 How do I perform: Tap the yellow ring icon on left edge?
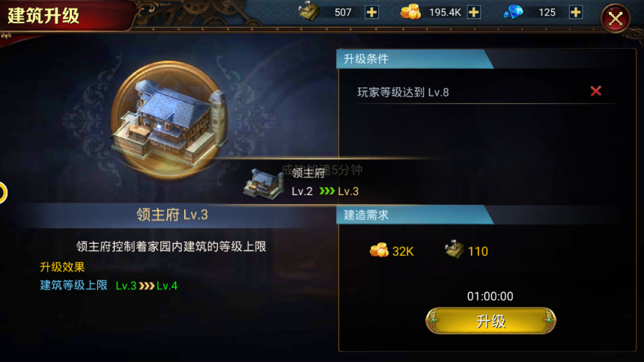tap(2, 192)
